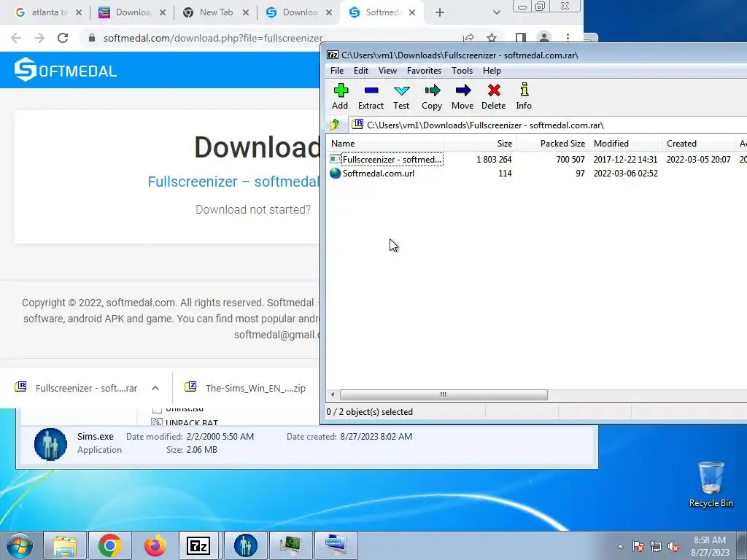Launch Firefox from the taskbar
Screen dimensions: 747x560
pyautogui.click(x=155, y=545)
